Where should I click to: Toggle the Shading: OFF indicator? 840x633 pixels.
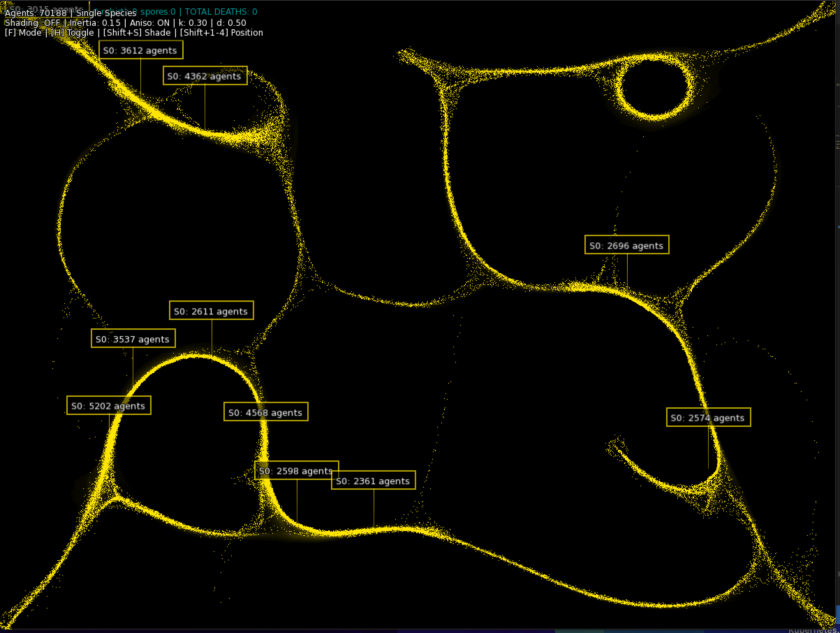[x=32, y=22]
